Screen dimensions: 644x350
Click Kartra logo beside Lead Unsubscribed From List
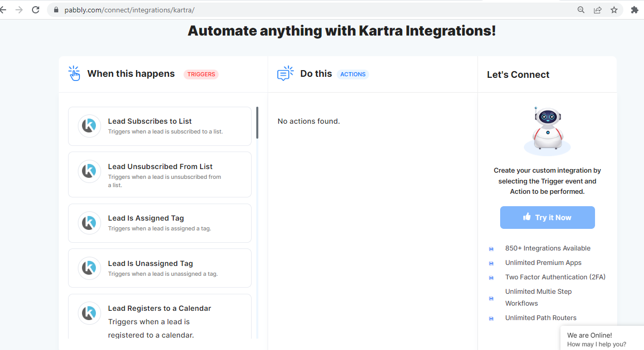(89, 171)
